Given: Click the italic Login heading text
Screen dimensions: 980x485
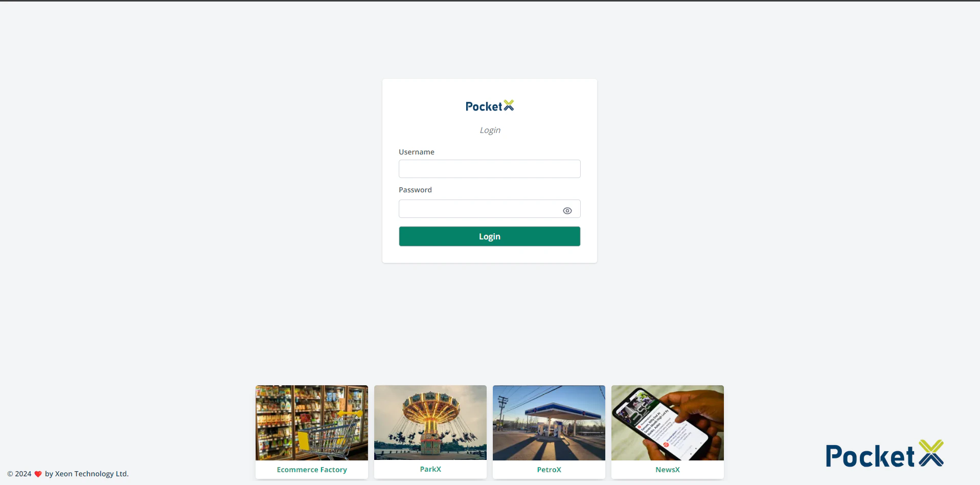Looking at the screenshot, I should tap(490, 130).
